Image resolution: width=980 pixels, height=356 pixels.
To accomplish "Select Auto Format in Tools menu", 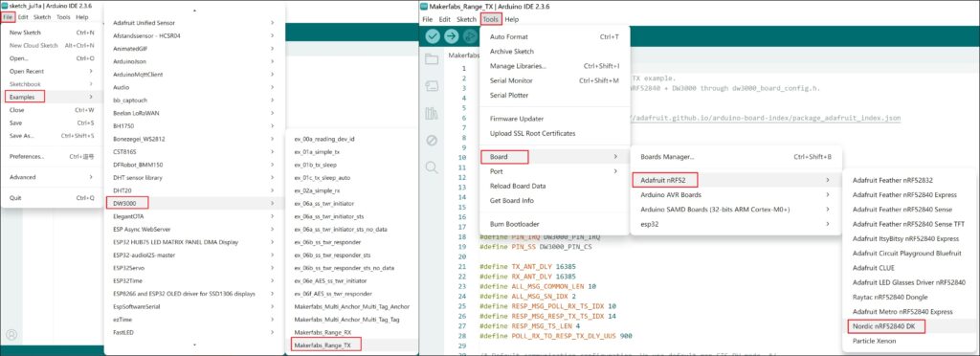I will click(554, 37).
